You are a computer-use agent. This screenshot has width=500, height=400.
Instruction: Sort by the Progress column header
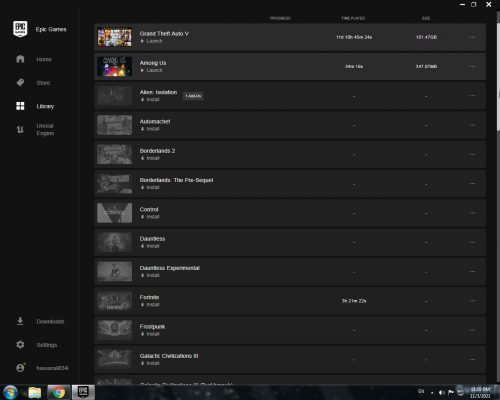[280, 18]
